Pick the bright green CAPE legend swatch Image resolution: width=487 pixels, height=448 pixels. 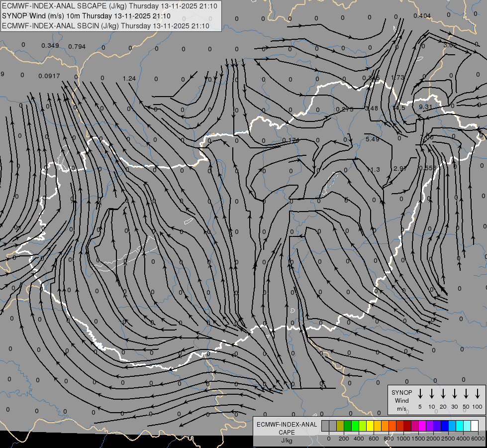tap(355, 426)
